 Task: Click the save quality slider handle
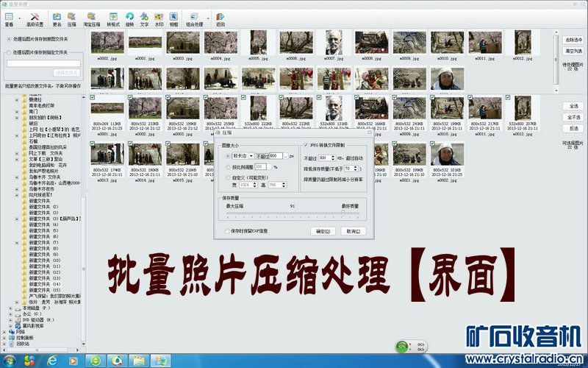[343, 213]
